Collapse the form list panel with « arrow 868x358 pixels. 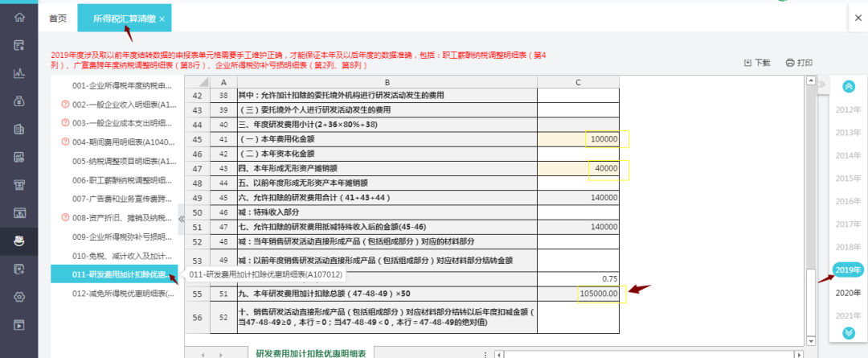click(181, 218)
